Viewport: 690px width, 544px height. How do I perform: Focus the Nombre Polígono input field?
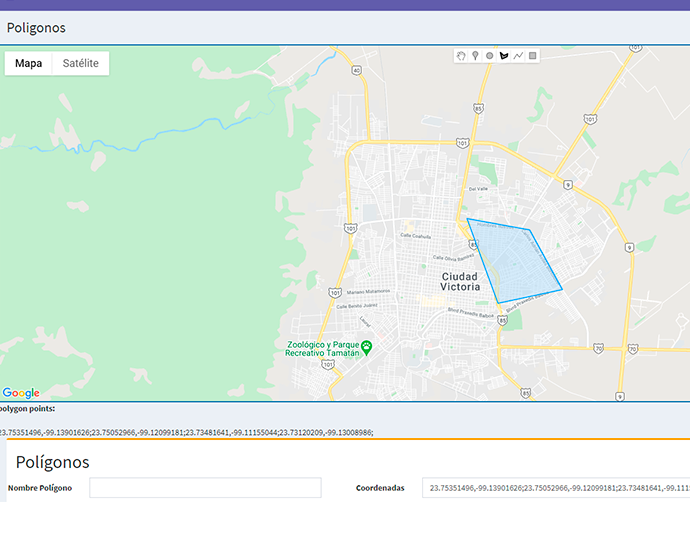pos(205,488)
